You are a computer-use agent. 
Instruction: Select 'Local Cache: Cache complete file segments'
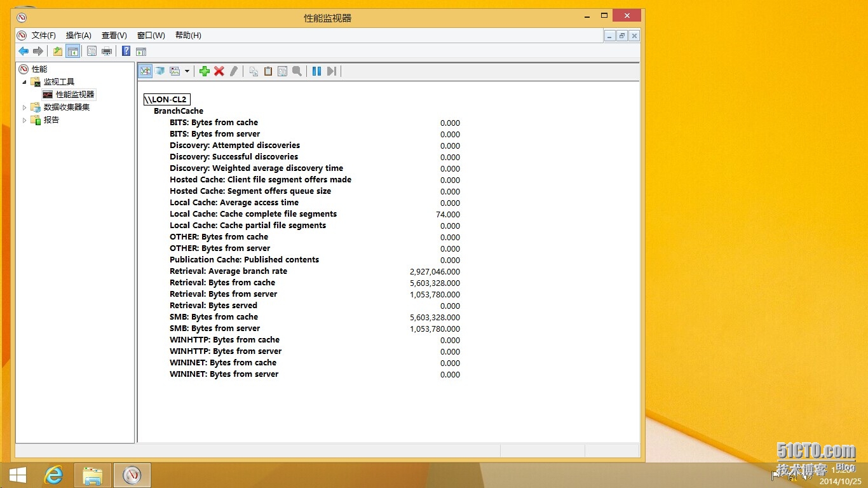click(253, 213)
